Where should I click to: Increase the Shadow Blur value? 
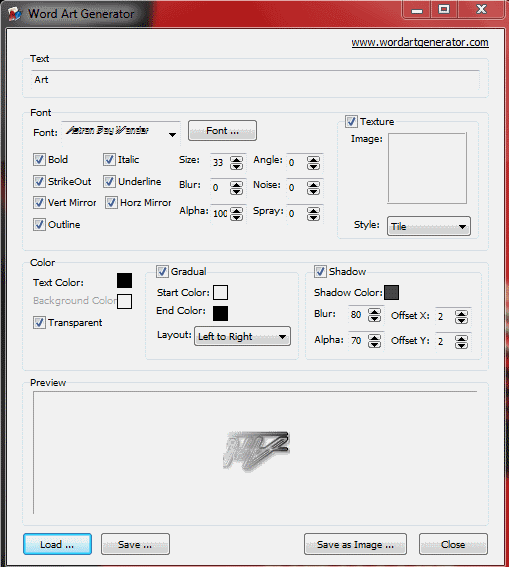(374, 312)
